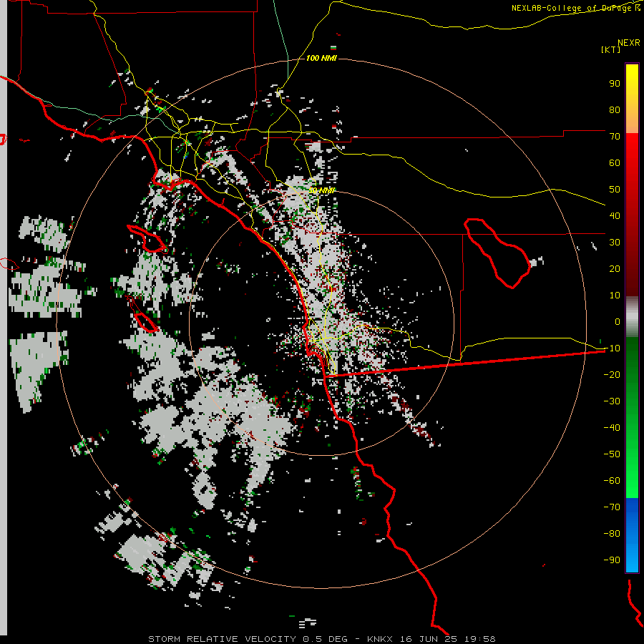The width and height of the screenshot is (644, 644).
Task: Click the 70 value on velocity scale
Action: (x=615, y=137)
